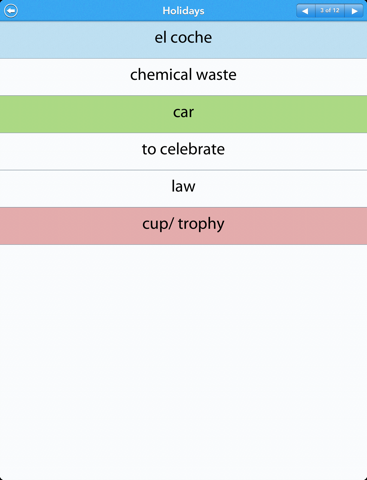
Task: Skip forward to question four
Action: click(354, 11)
